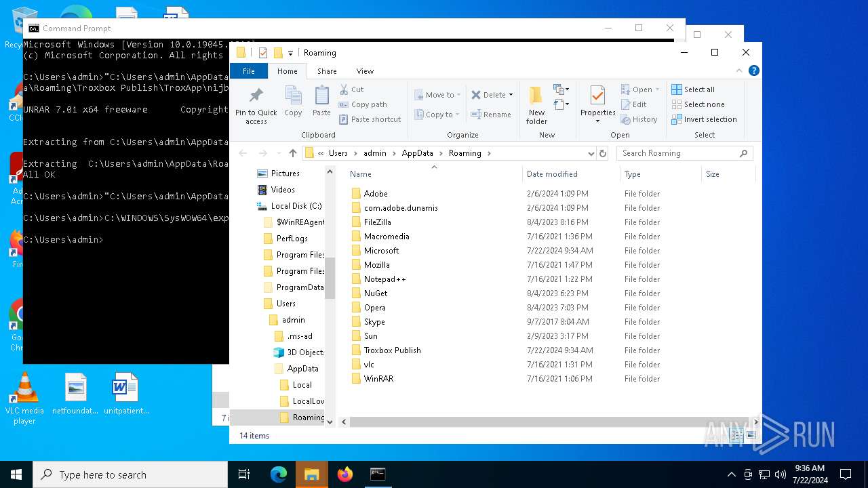Select the WinRAR folder
Viewport: 868px width, 488px height.
click(x=378, y=379)
